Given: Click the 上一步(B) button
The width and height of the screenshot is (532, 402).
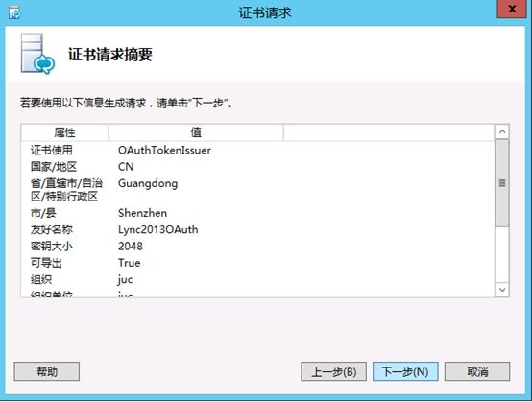Looking at the screenshot, I should coord(333,371).
